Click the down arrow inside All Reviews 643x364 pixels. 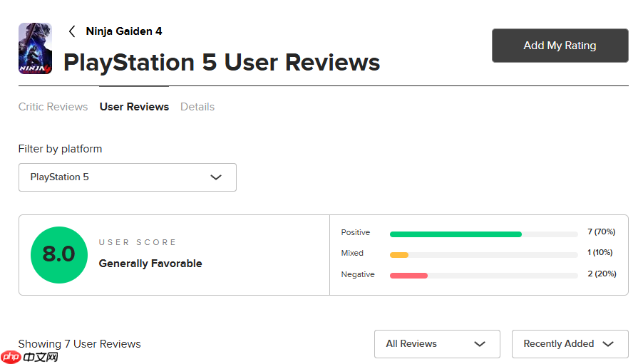click(480, 344)
